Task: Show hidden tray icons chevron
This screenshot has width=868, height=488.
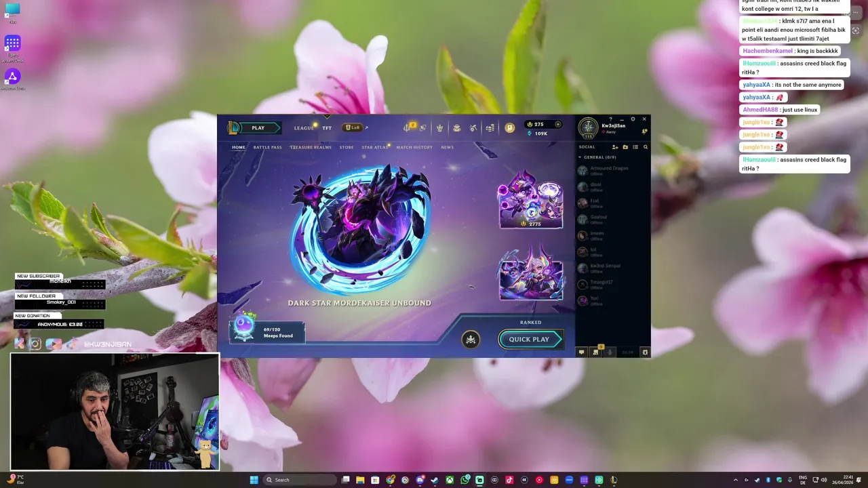Action: (x=736, y=480)
